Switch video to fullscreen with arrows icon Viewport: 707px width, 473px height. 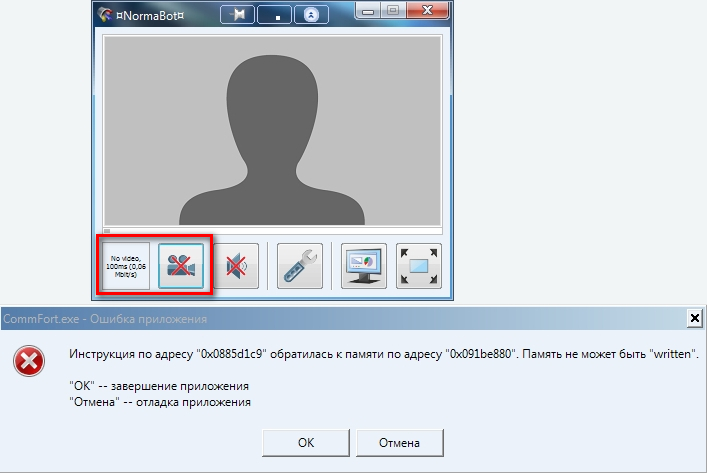coord(418,266)
